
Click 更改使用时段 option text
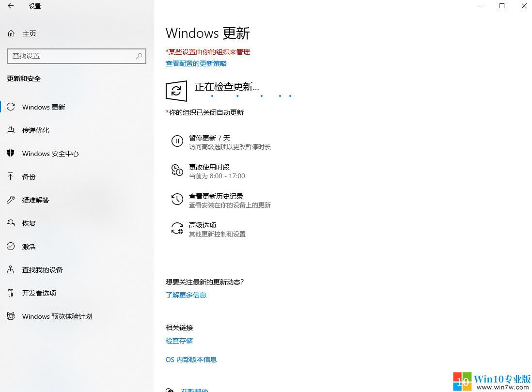point(209,167)
